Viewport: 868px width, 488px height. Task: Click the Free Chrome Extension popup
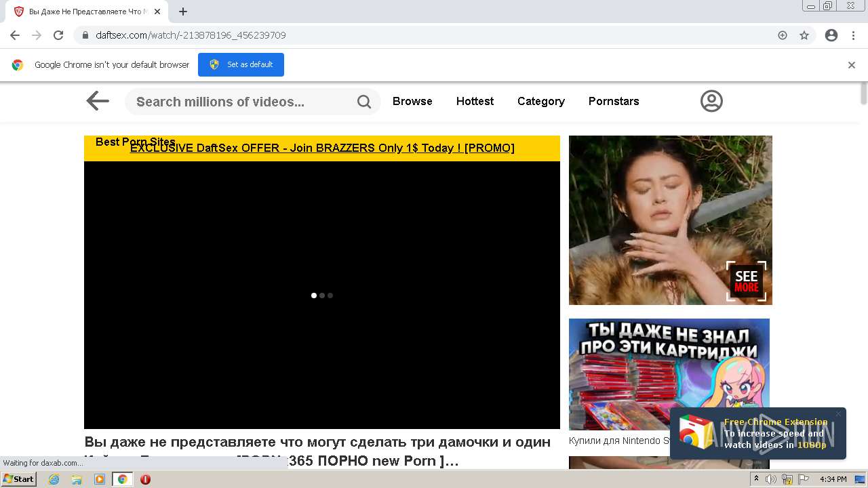(757, 433)
